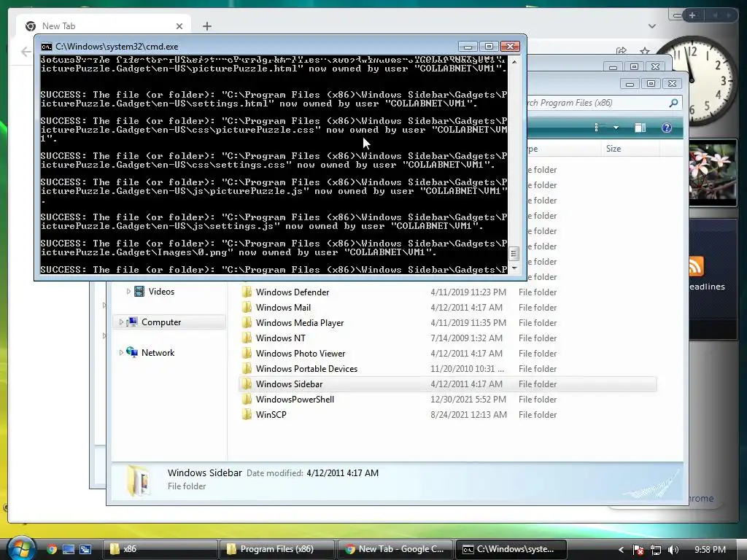Click the security alert tray icon

(638, 550)
